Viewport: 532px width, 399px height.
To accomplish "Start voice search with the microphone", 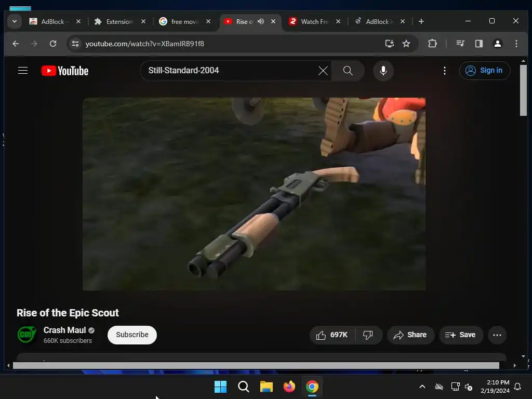I will click(383, 71).
